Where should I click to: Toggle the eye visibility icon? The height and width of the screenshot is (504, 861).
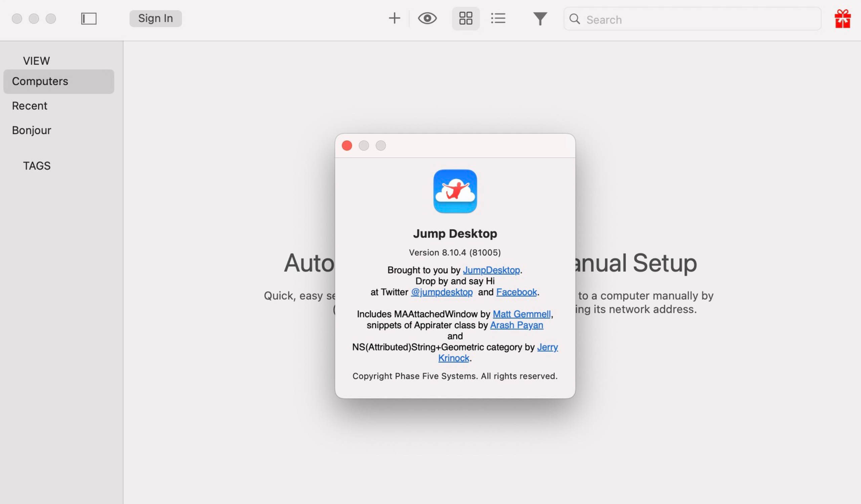point(427,18)
